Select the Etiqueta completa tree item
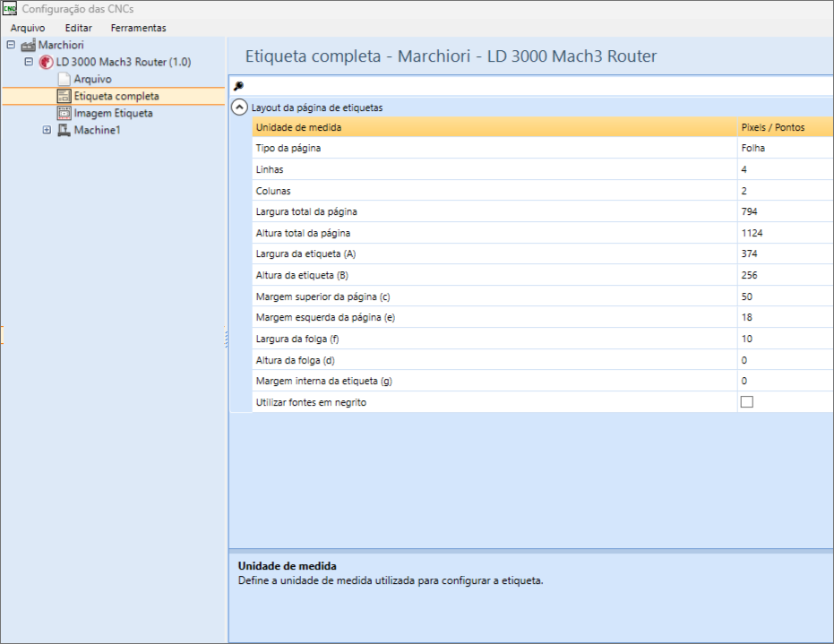The image size is (834, 644). point(116,96)
